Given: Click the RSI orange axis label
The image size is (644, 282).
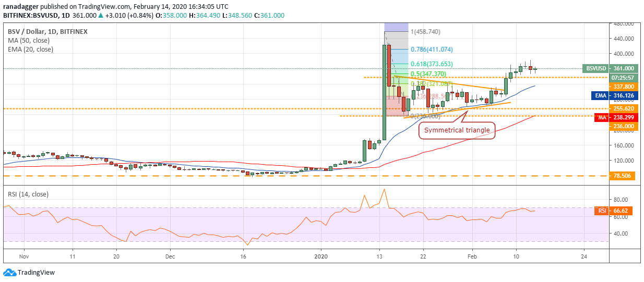Looking at the screenshot, I should 602,211.
